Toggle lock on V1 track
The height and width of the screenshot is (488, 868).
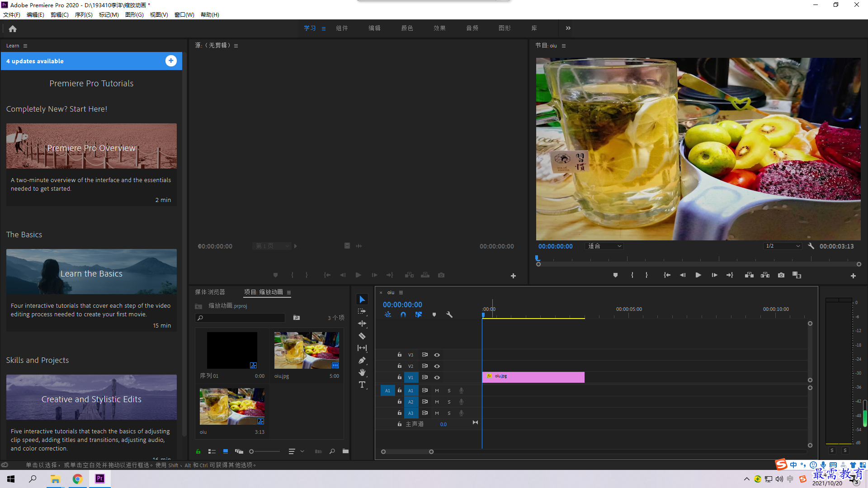click(400, 377)
